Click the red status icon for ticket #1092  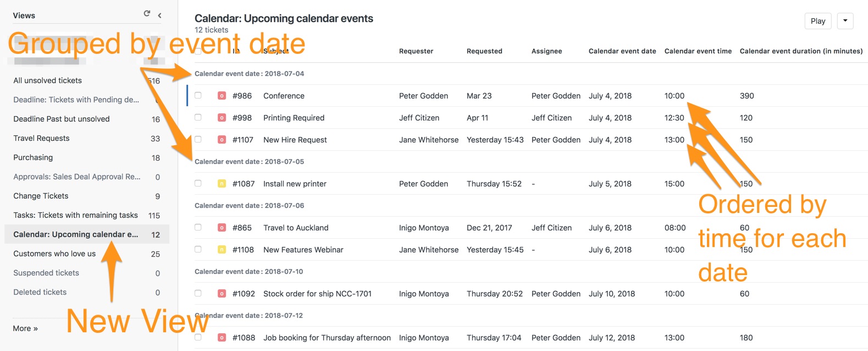[x=222, y=294]
